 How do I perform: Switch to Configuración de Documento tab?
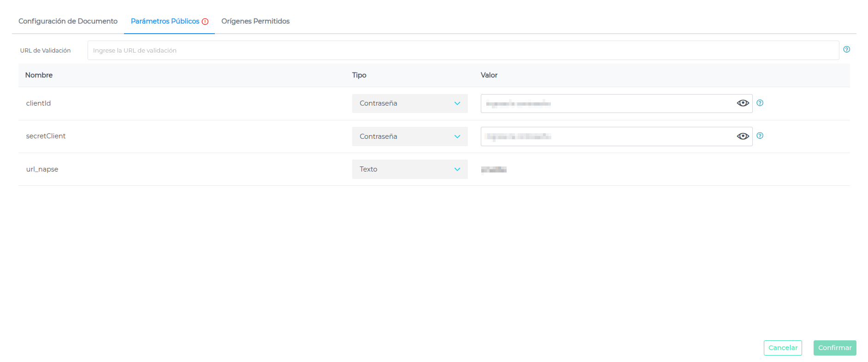[x=68, y=21]
